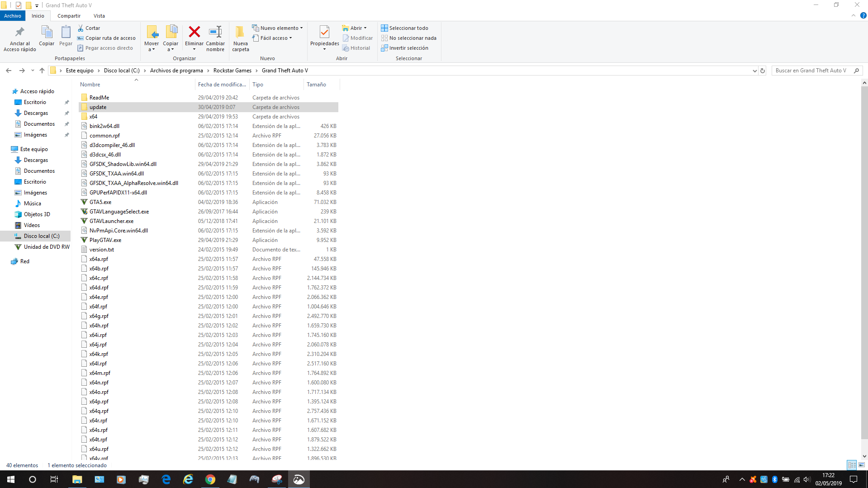
Task: Open the notification center icon
Action: coord(854,479)
